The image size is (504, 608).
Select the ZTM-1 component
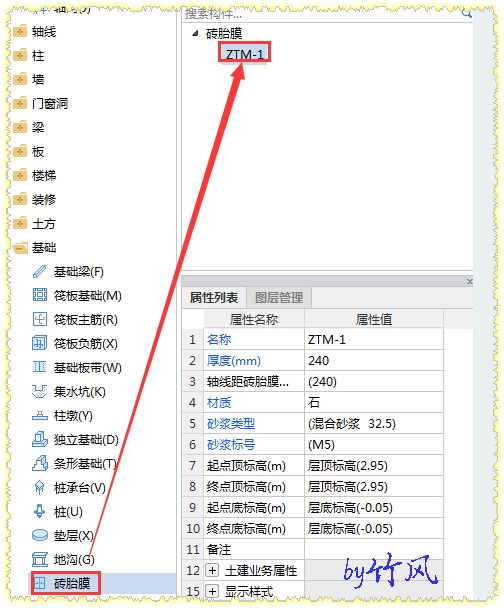(245, 54)
